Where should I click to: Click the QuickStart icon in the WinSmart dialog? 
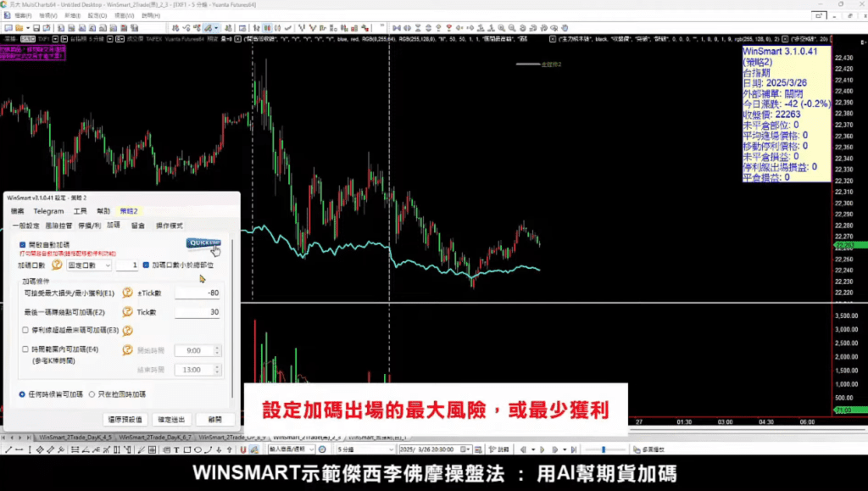(x=206, y=243)
